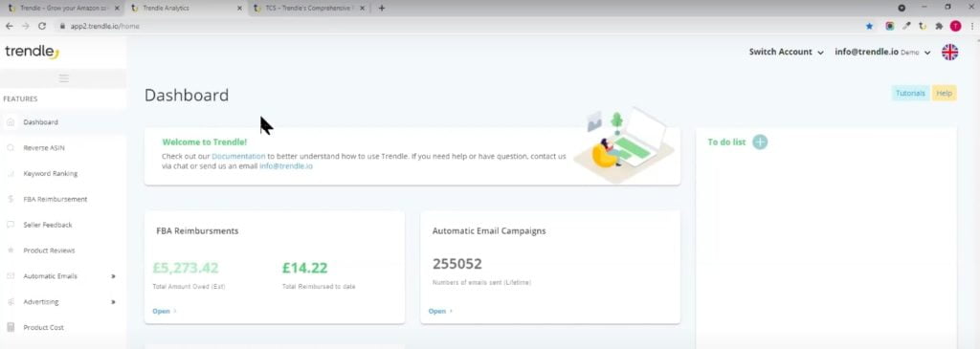Go back with browser back arrow
Screen dimensions: 980x349
pos(10,26)
